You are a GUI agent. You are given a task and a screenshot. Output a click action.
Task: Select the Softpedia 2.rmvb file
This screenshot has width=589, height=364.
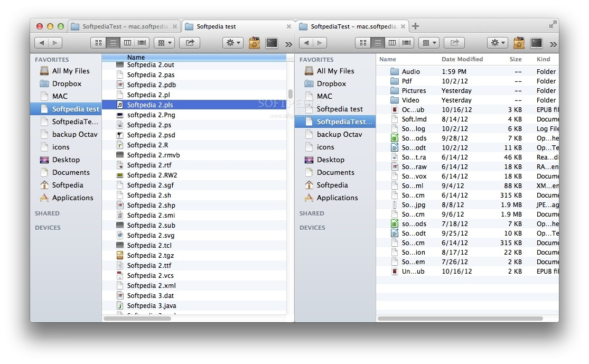(194, 155)
